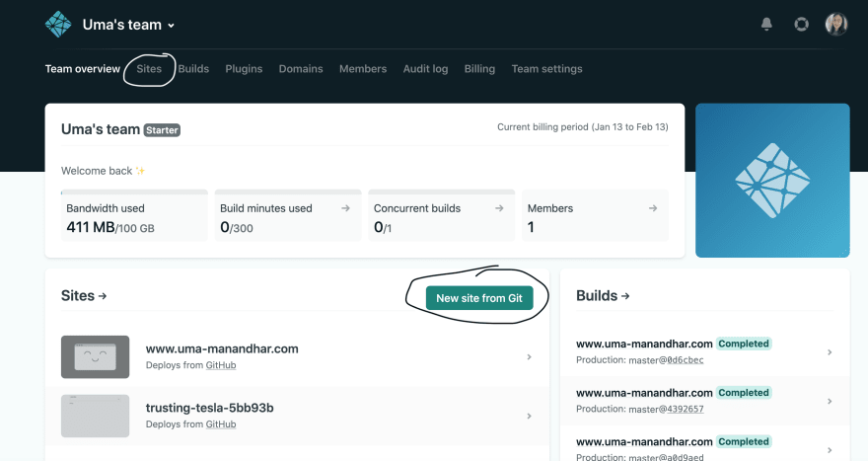Click the Netlify logo icon
The height and width of the screenshot is (461, 868).
(58, 25)
